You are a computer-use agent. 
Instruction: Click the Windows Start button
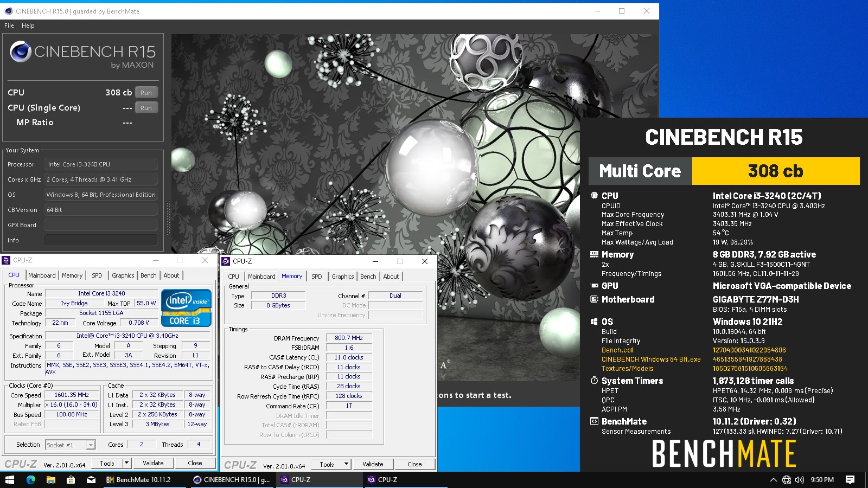coord(10,480)
